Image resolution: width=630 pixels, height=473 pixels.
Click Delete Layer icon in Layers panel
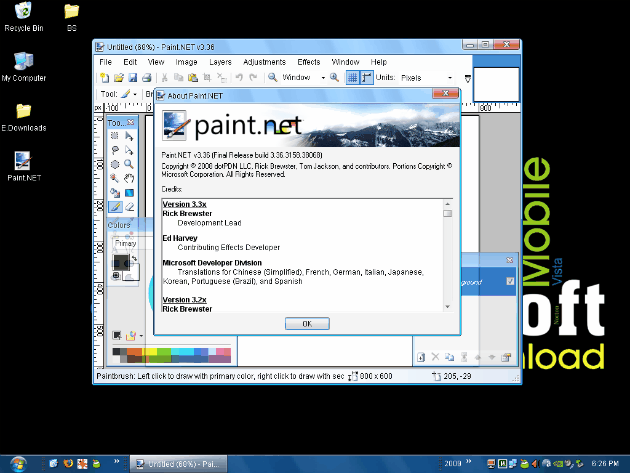(435, 357)
